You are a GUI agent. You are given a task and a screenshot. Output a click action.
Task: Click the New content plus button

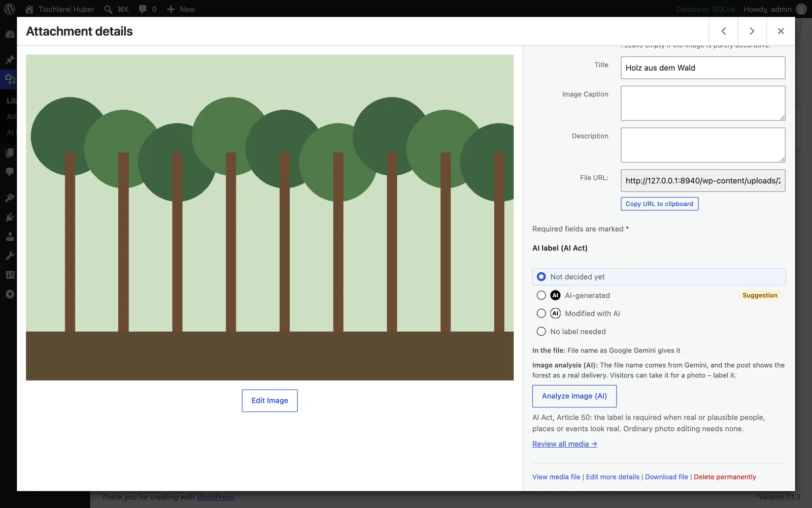181,9
